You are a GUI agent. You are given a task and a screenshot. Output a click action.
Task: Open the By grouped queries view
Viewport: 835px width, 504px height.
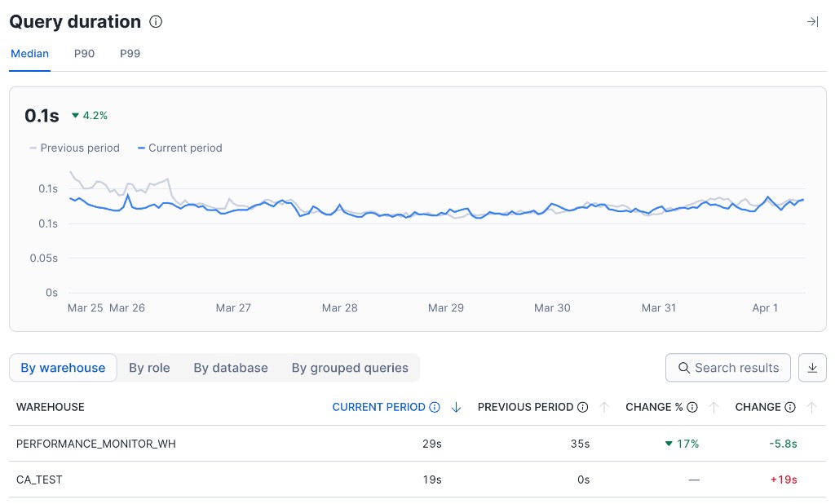[350, 368]
